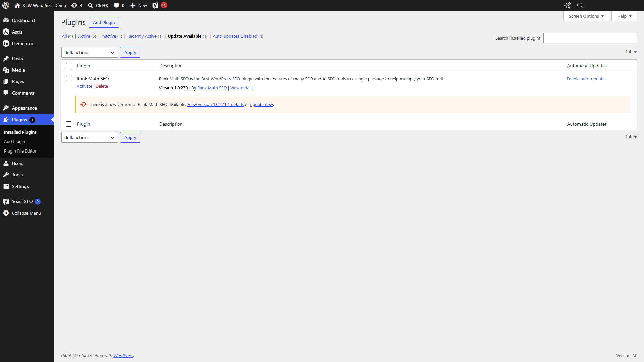Click the Collapse Menu arrow icon
Screen dimensions: 644x362
pos(6,213)
